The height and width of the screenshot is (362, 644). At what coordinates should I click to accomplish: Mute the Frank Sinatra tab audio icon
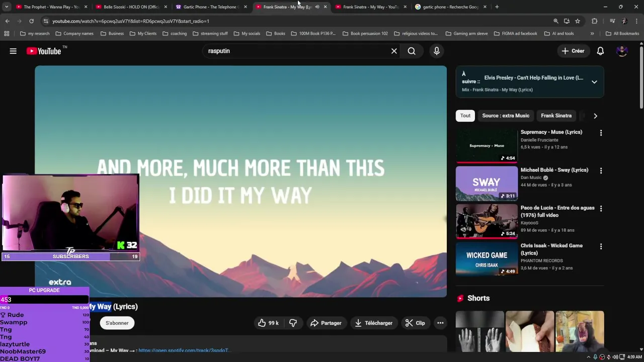(317, 7)
